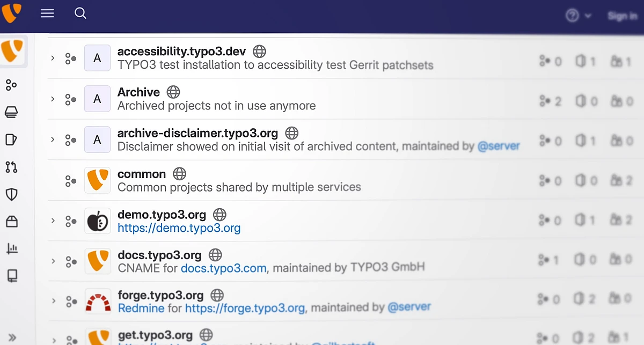This screenshot has width=644, height=345.
Task: Open the help dropdown menu
Action: click(578, 16)
